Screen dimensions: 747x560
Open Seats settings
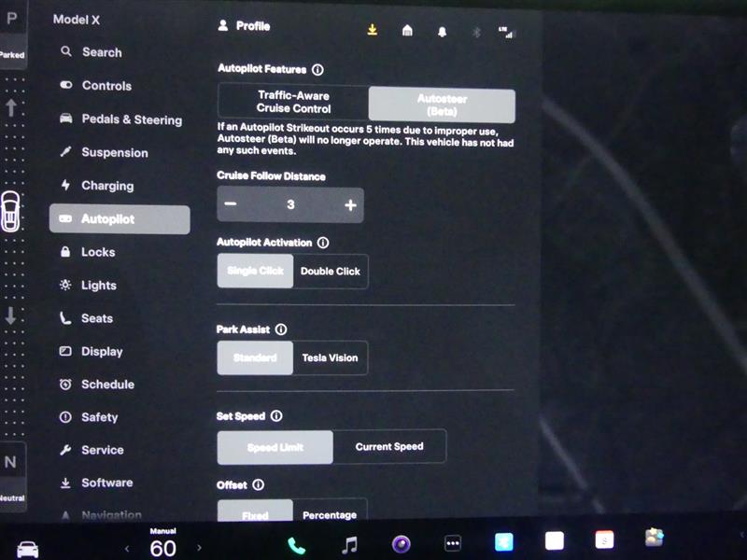(87, 318)
